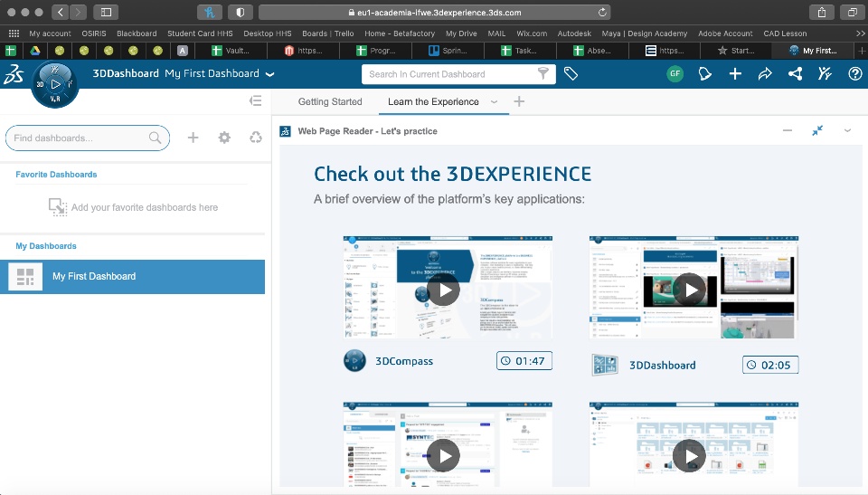Open the social network share icon
This screenshot has width=868, height=495.
click(796, 73)
